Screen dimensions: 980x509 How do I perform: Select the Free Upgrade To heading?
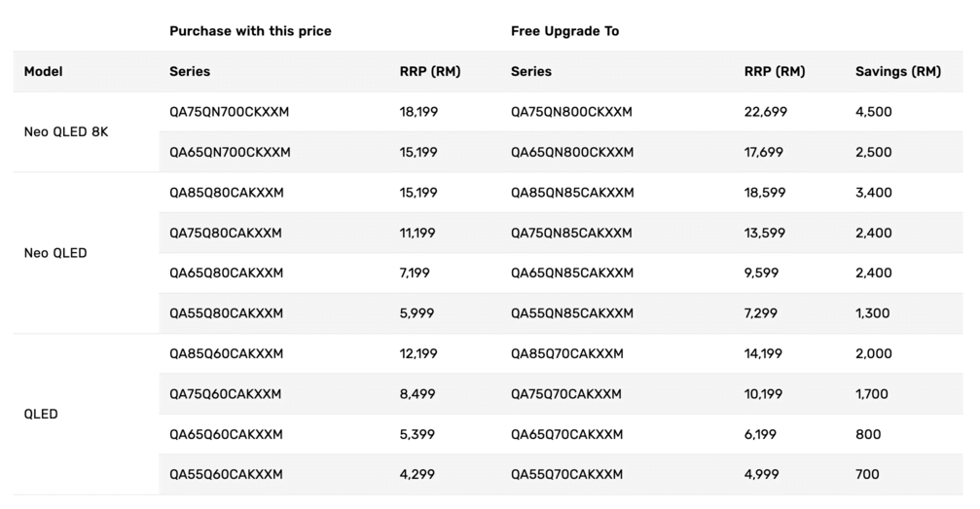point(564,31)
